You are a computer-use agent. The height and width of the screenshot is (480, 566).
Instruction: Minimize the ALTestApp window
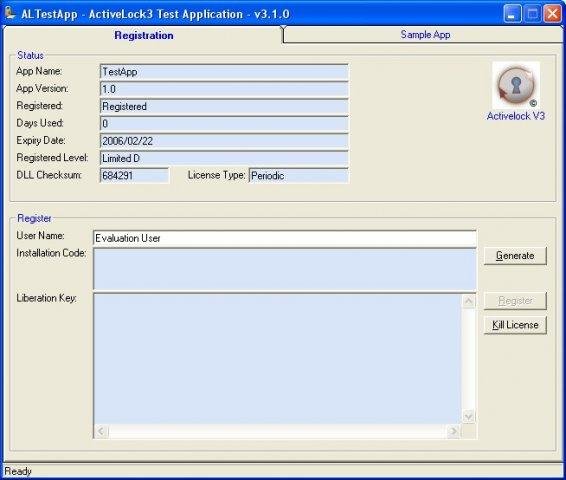click(513, 14)
